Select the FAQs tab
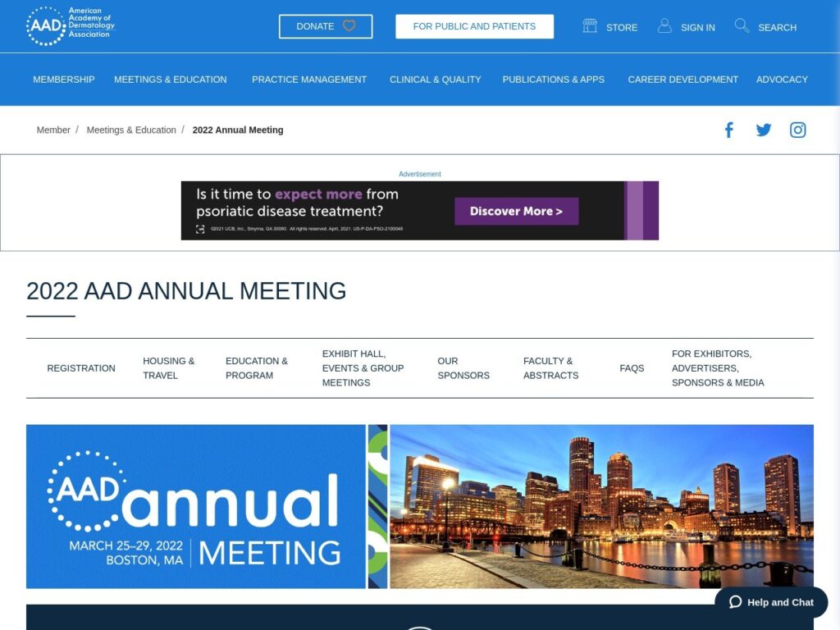The width and height of the screenshot is (840, 630). pos(632,368)
